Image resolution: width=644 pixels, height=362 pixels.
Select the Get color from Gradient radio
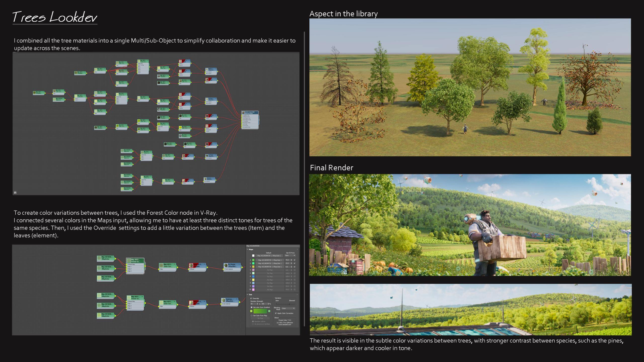(252, 307)
